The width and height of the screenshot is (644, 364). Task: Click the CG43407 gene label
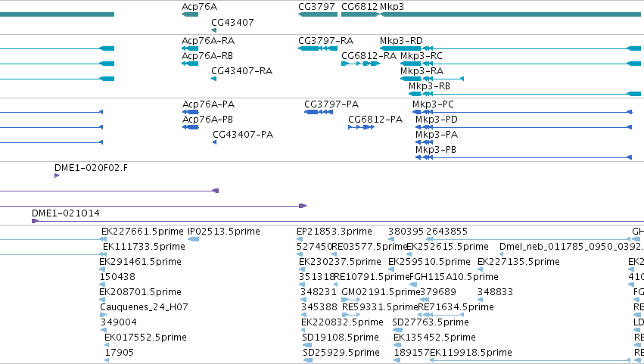tap(232, 23)
